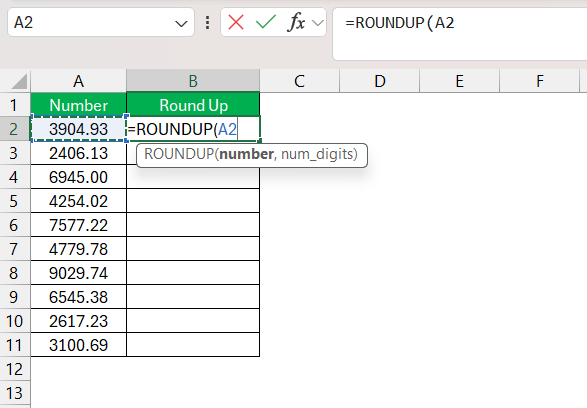
Task: Confirm the formula with the green checkmark
Action: click(x=266, y=22)
